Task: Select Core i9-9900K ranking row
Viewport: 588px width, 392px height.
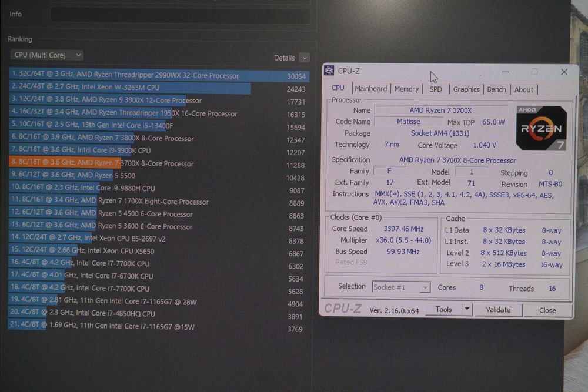Action: (159, 150)
